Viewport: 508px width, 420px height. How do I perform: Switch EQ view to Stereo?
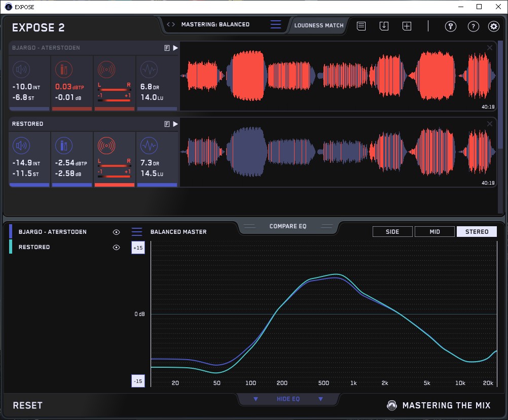[477, 232]
